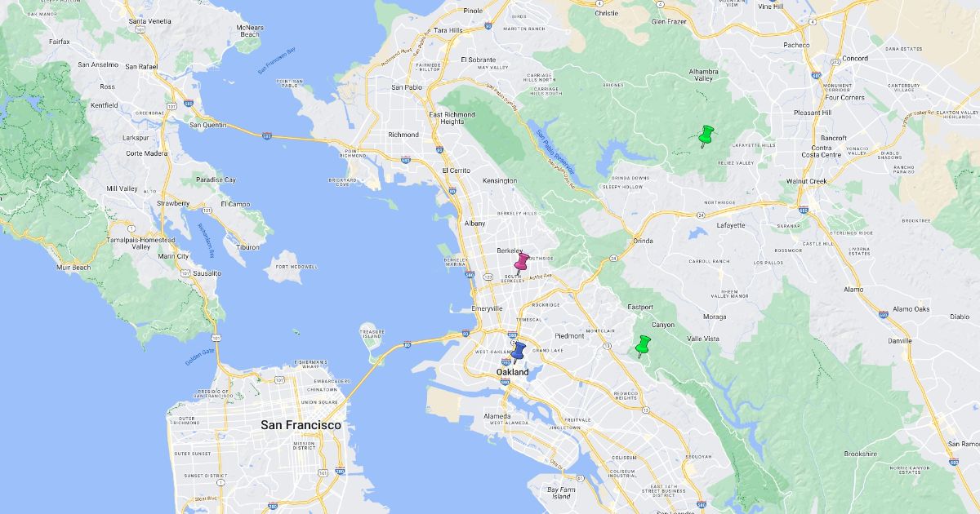The image size is (980, 514).
Task: Click the Walnut Creek label
Action: (x=807, y=181)
